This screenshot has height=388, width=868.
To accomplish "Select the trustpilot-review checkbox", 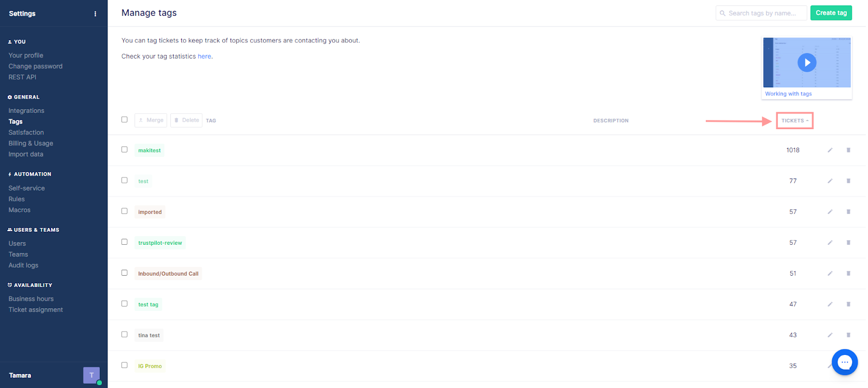I will (x=124, y=242).
